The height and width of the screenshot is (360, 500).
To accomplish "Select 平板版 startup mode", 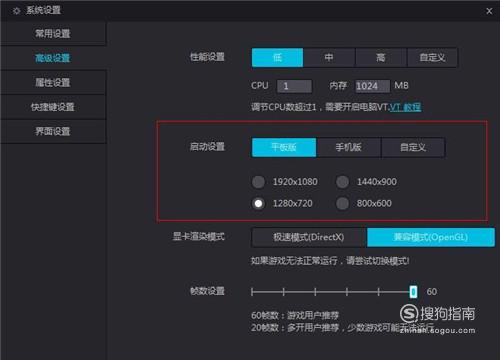I will click(284, 147).
